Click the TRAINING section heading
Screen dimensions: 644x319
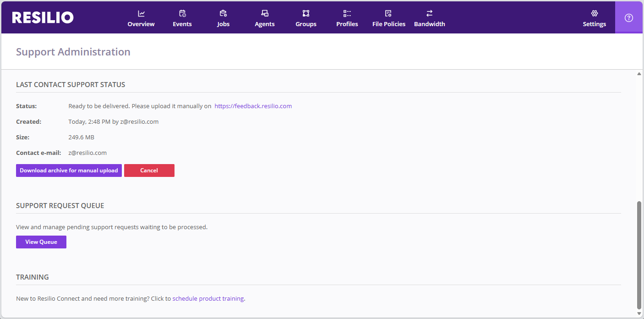pyautogui.click(x=33, y=277)
